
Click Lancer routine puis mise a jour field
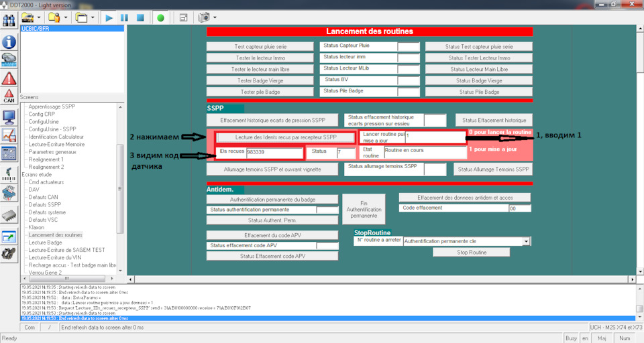(x=435, y=137)
